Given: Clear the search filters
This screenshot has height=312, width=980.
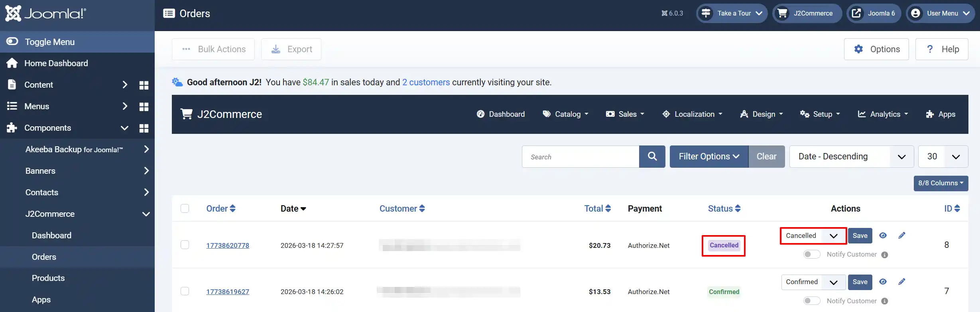Looking at the screenshot, I should (767, 157).
